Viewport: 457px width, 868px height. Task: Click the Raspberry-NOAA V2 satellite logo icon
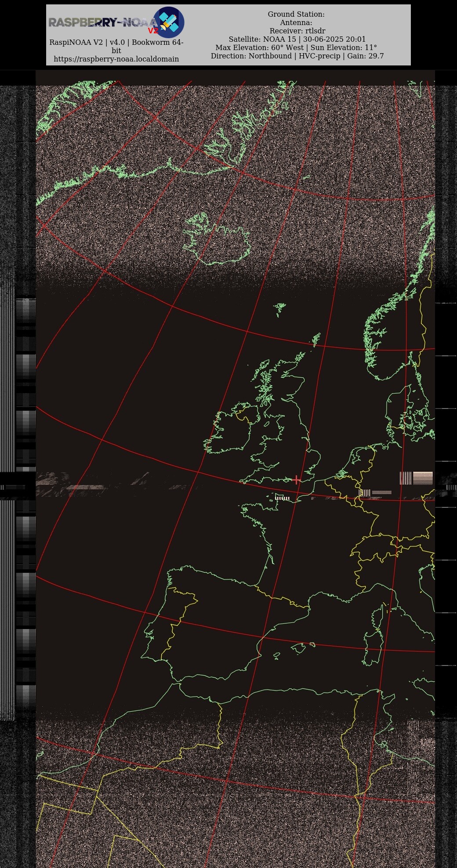(x=169, y=22)
